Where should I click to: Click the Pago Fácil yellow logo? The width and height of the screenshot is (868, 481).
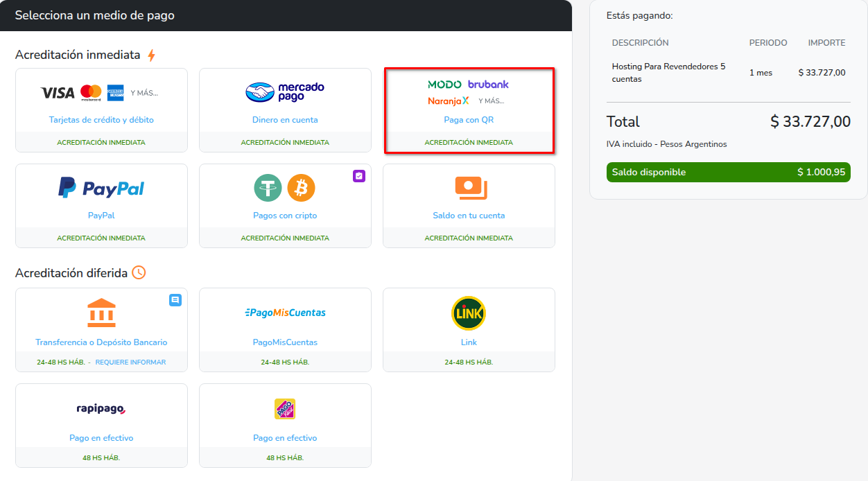pyautogui.click(x=285, y=409)
